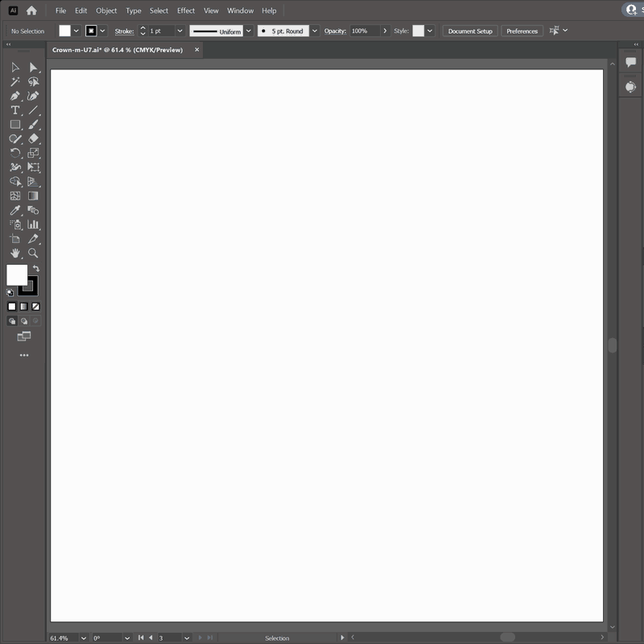Select the Selection tool arrow
Viewport: 644px width, 644px height.
tap(15, 68)
